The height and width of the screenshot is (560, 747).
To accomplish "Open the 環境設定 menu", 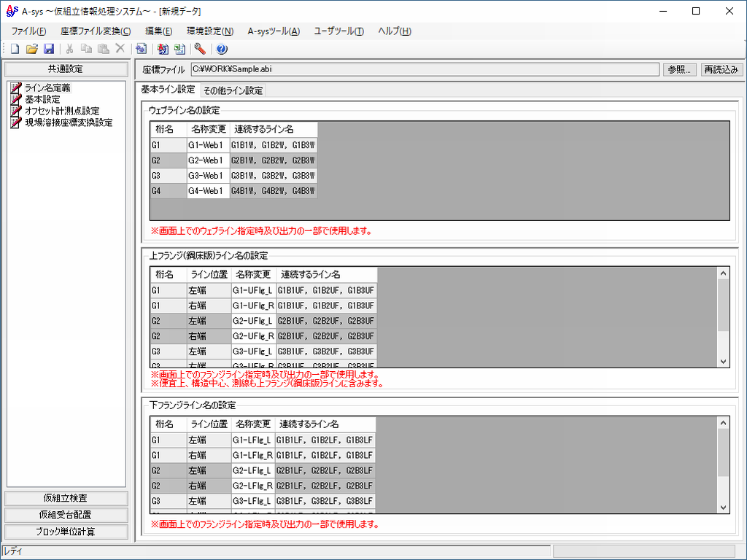I will (x=209, y=31).
